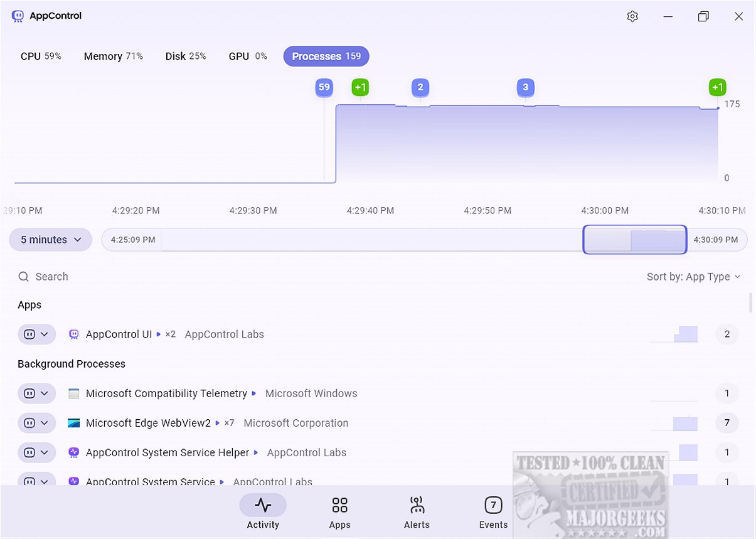Screen dimensions: 756x539
Task: Open control chevron for System Service Helper row
Action: point(45,452)
